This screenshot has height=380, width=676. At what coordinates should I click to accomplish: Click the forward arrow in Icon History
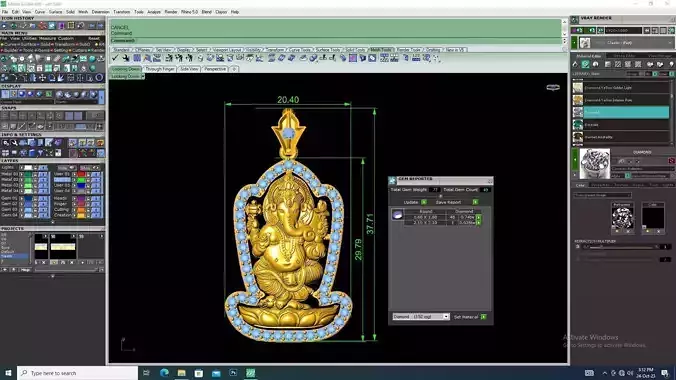pyautogui.click(x=100, y=25)
